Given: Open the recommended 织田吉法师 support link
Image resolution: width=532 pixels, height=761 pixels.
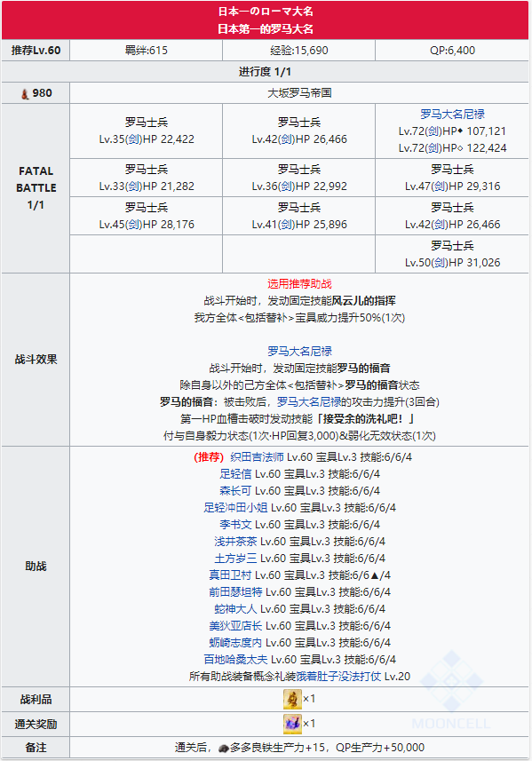Looking at the screenshot, I should click(257, 456).
